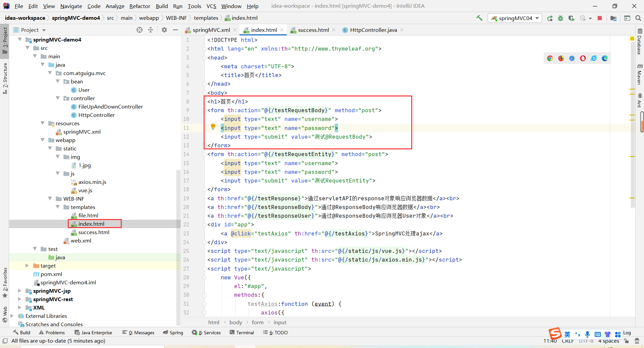Switch to success.html editor tab
Image resolution: width=644 pixels, height=348 pixels.
(313, 30)
